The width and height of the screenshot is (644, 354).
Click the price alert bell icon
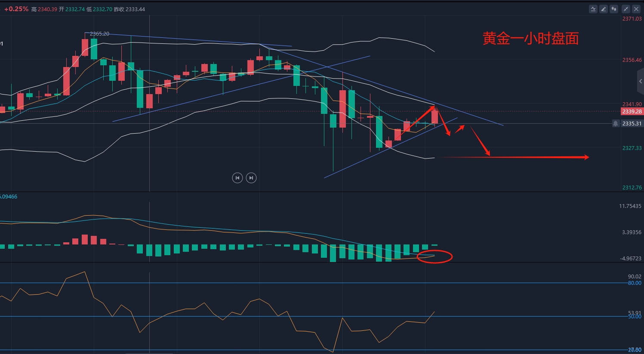[616, 124]
